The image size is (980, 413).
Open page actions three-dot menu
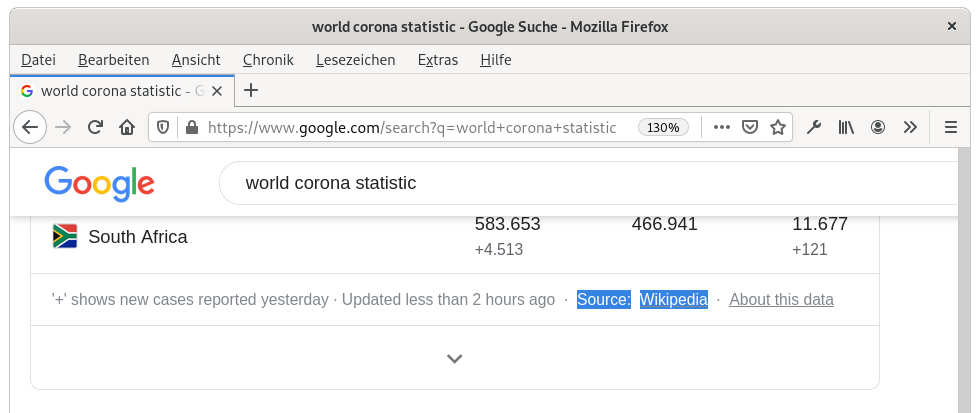point(722,127)
